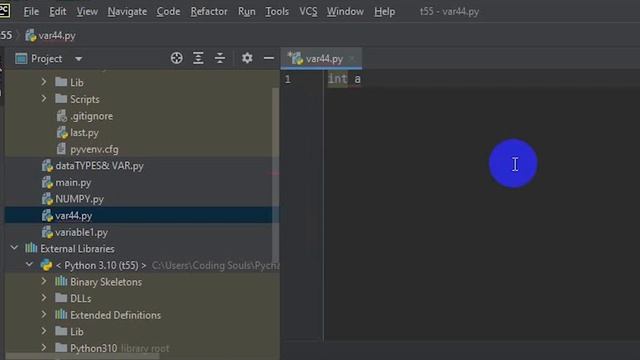The image size is (640, 360).
Task: Close the var44.py editor tab
Action: tap(352, 59)
